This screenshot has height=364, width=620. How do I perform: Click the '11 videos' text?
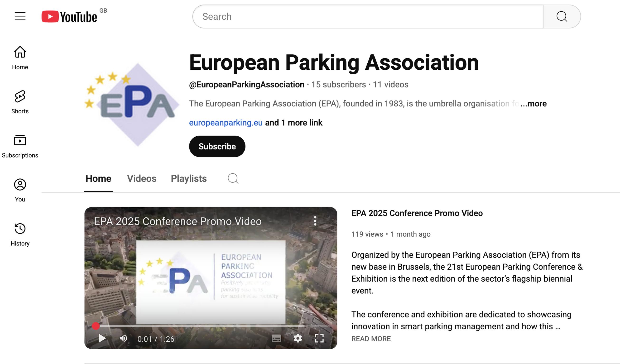[x=390, y=85]
